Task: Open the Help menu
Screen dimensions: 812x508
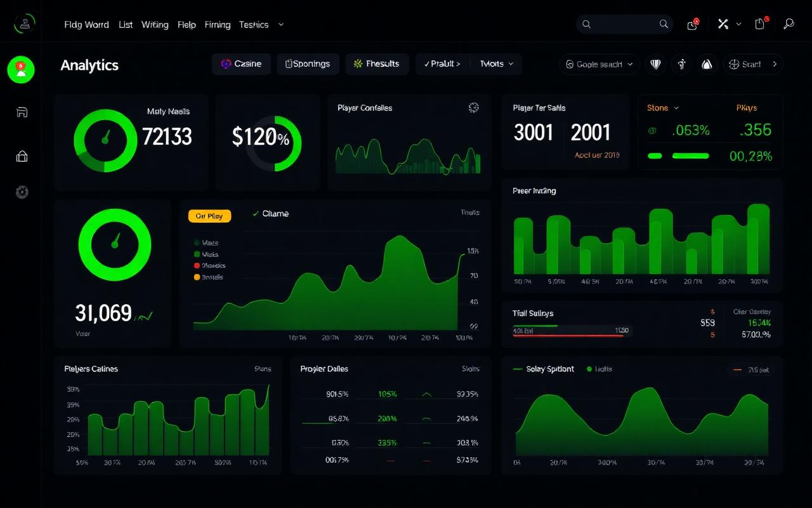Action: point(187,24)
